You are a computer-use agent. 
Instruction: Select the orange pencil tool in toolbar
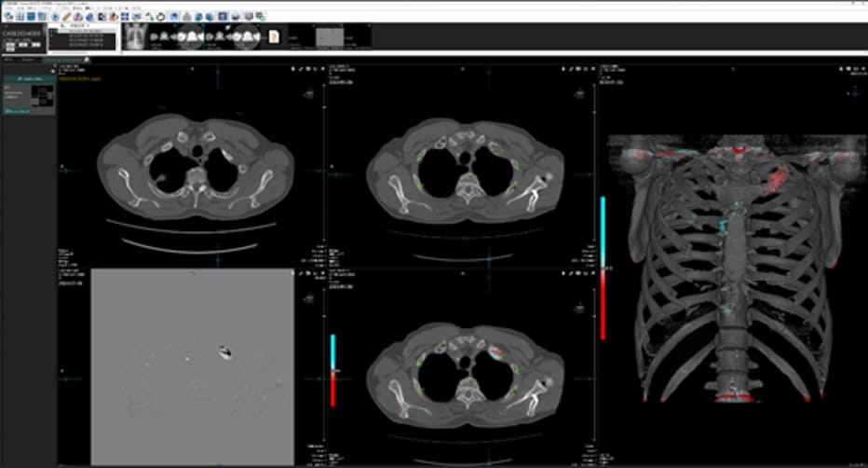[x=66, y=17]
